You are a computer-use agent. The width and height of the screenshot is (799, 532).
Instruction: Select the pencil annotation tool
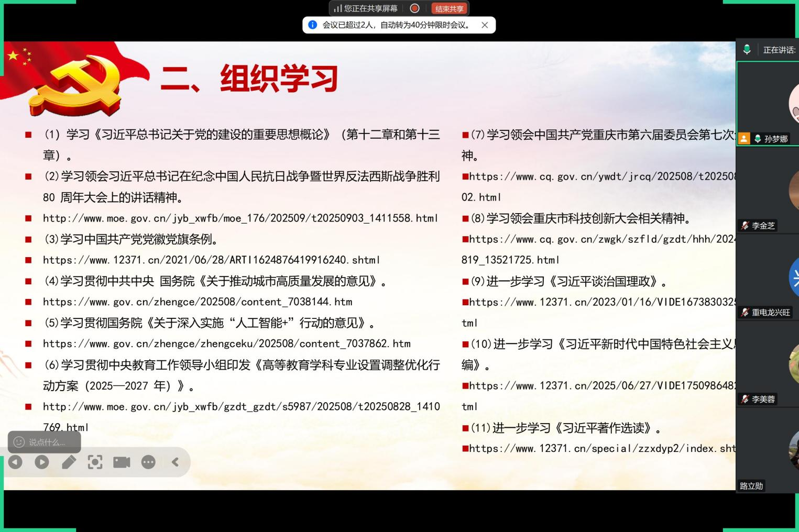(x=69, y=462)
